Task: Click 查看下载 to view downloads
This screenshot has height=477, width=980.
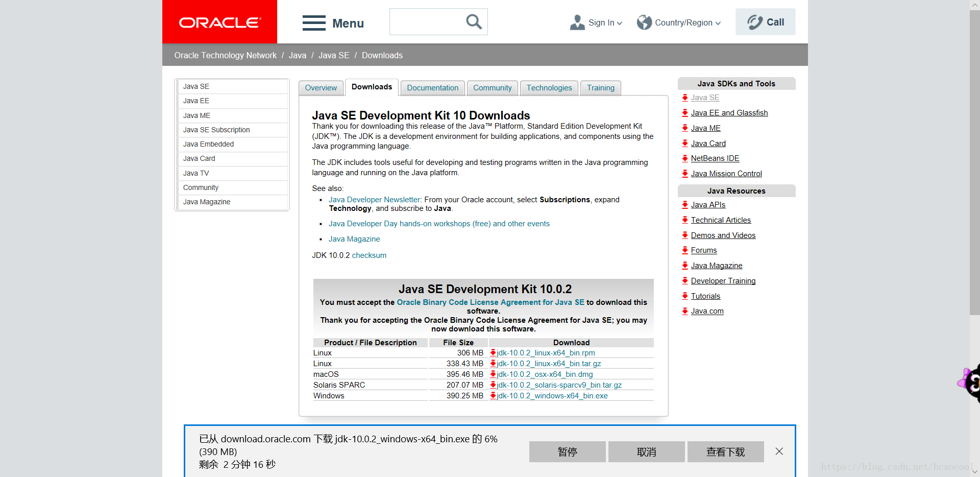Action: click(726, 452)
